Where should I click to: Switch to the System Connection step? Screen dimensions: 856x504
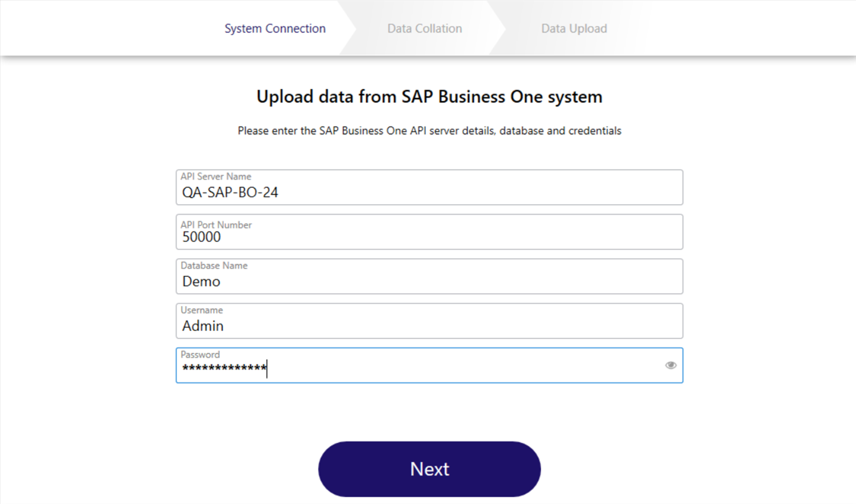pos(275,29)
